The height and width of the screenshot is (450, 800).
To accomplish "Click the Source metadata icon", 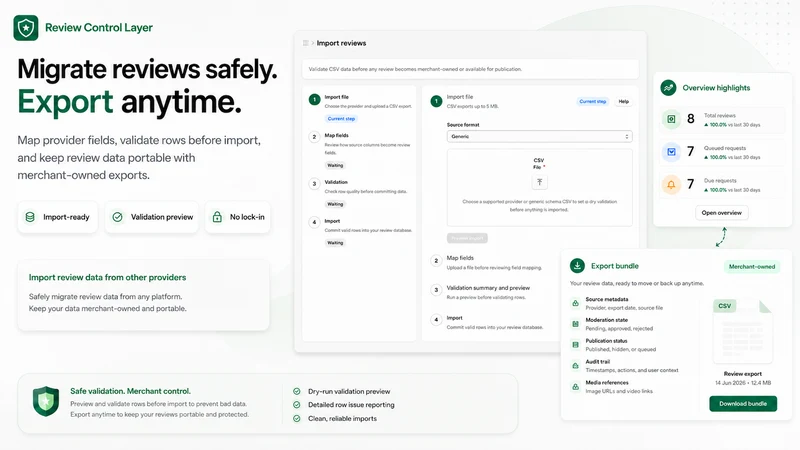I will click(x=576, y=303).
